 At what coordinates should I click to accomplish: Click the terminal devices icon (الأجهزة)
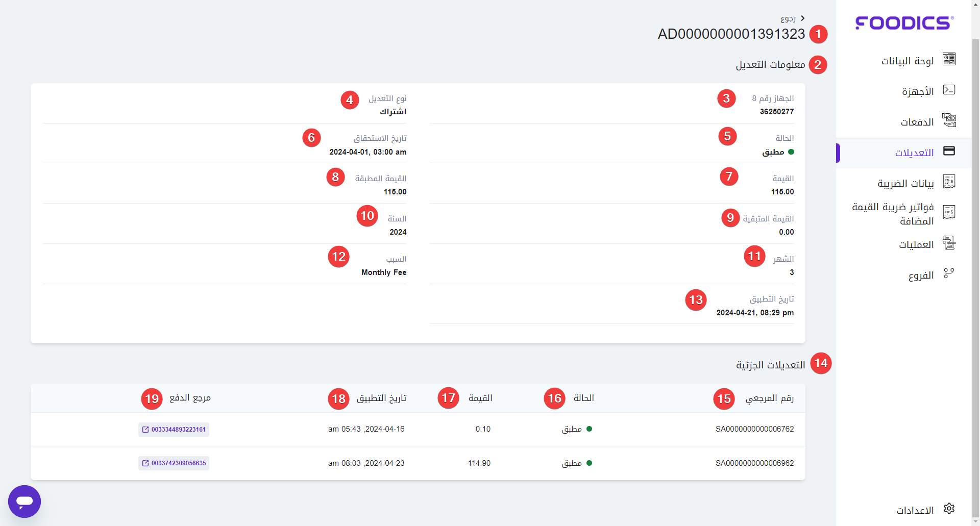[x=949, y=90]
